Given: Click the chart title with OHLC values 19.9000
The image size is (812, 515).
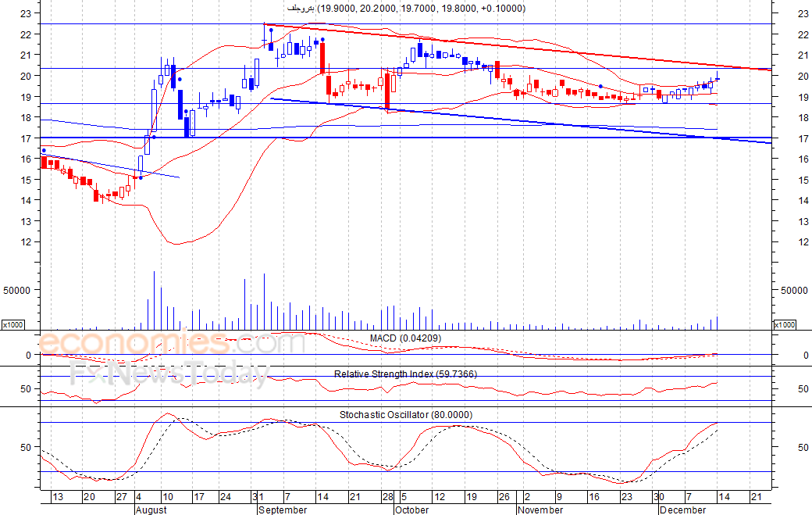Looking at the screenshot, I should (407, 9).
